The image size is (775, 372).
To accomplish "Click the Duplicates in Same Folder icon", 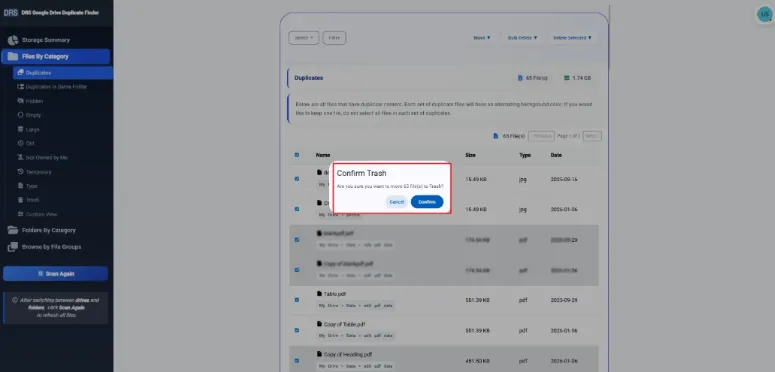I will (x=20, y=86).
